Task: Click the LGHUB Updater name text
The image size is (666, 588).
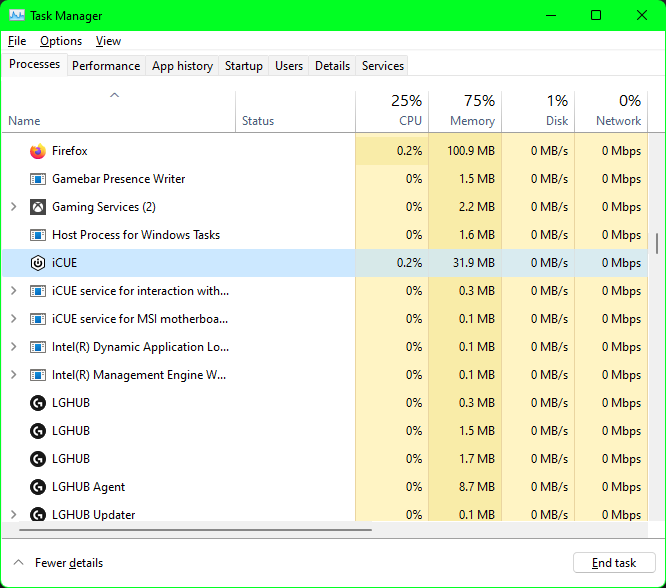Action: (x=93, y=514)
